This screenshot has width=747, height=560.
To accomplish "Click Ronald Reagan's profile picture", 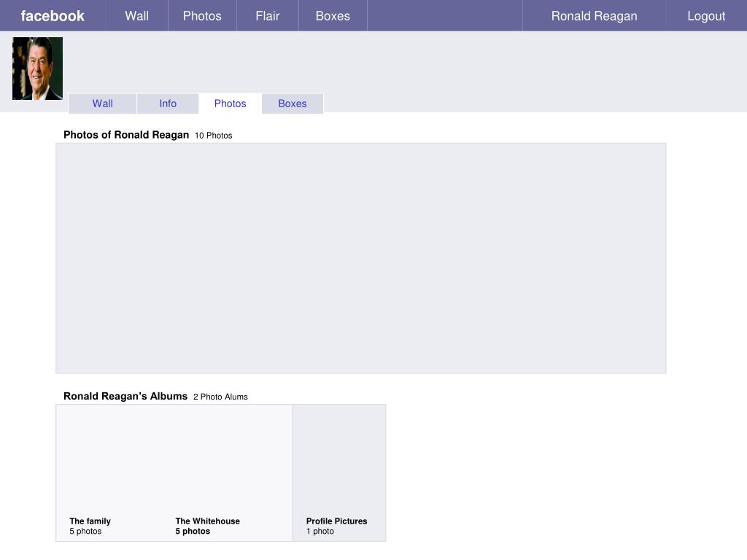I will [38, 69].
